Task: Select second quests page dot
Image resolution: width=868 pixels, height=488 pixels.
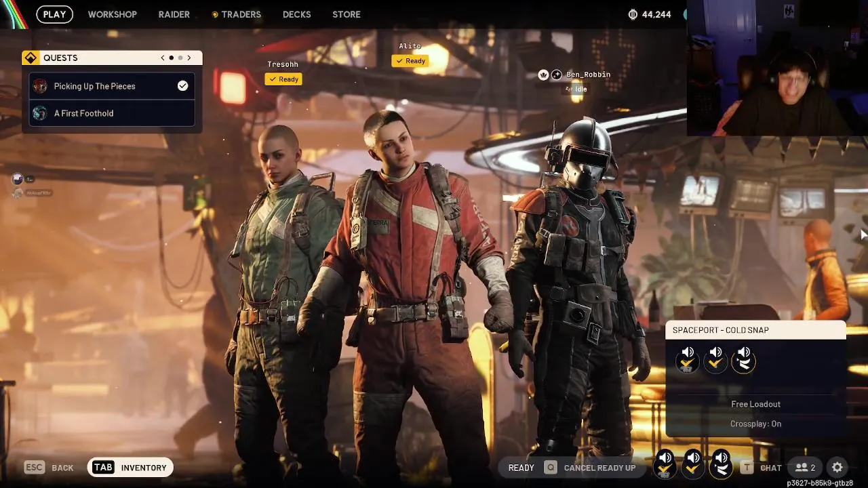Action: pos(180,58)
